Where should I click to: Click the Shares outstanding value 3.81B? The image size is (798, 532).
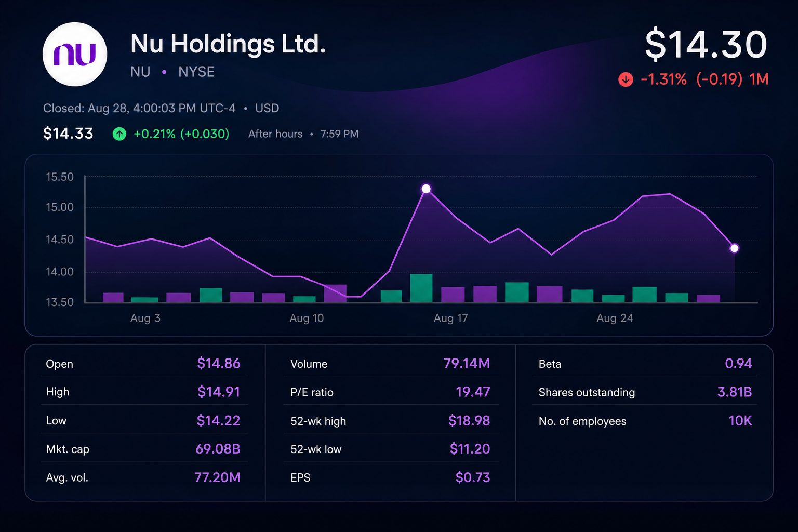[x=735, y=392]
